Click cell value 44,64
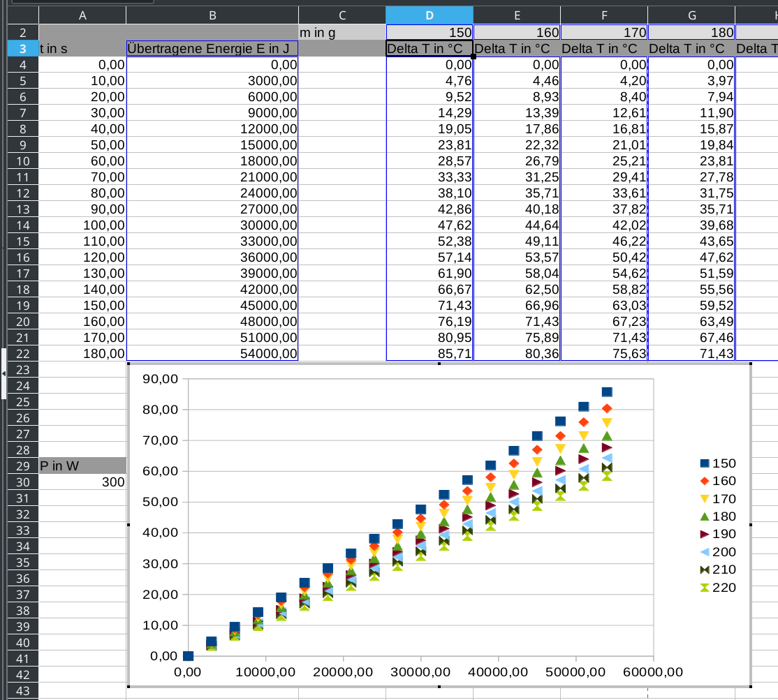This screenshot has height=700, width=778. click(517, 225)
